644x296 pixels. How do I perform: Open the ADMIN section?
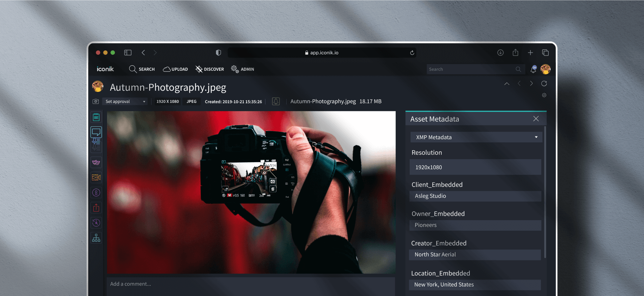pos(243,69)
